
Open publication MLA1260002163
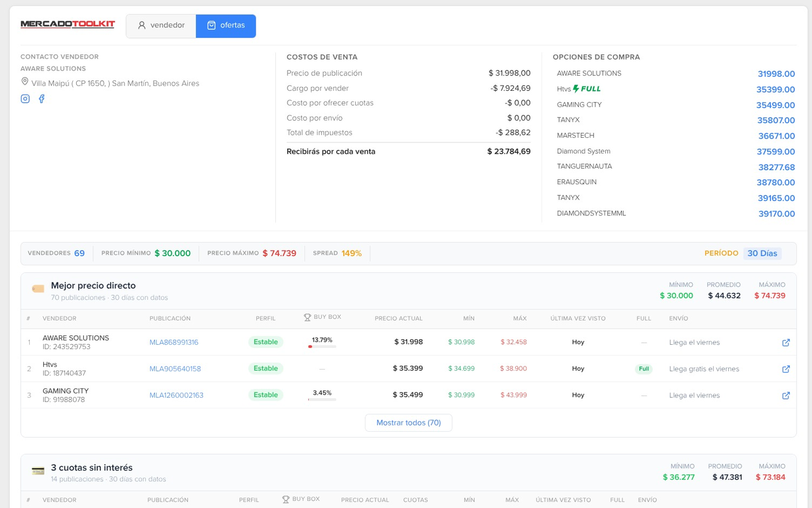coord(176,396)
